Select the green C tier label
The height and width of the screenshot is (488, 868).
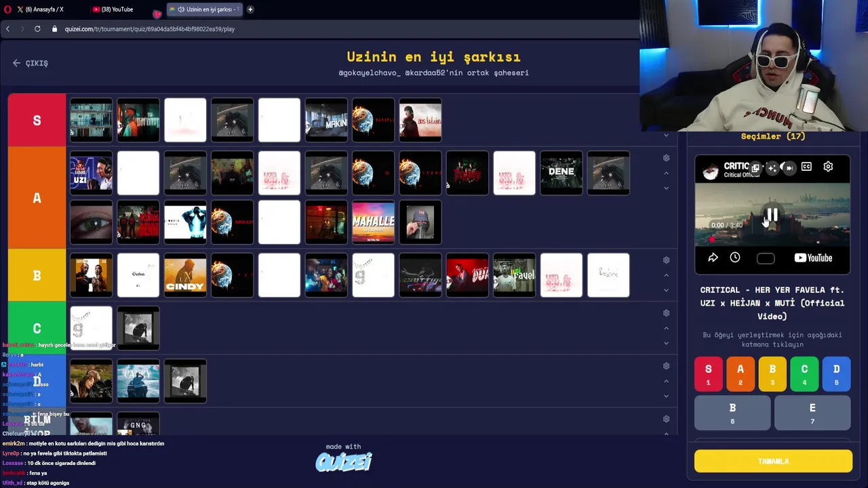(x=37, y=328)
